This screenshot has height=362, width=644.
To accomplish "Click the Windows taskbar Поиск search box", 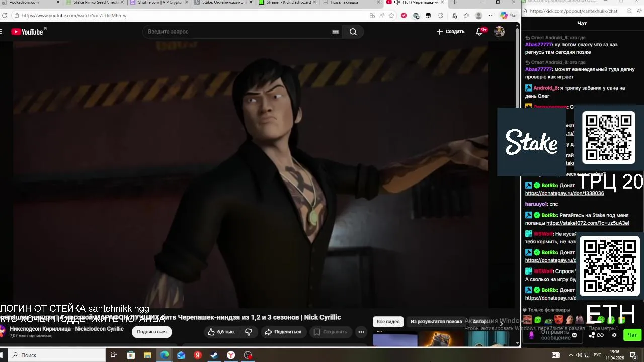I will pos(57,355).
